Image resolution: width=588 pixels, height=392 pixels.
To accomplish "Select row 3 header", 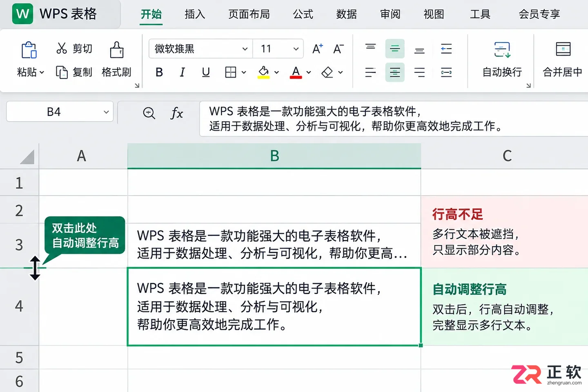I will [19, 245].
